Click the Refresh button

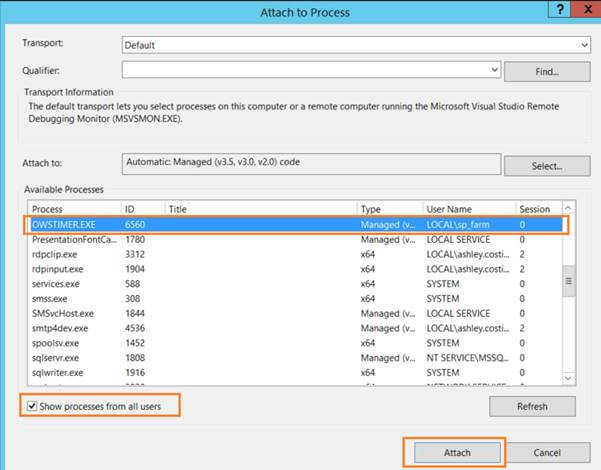pyautogui.click(x=532, y=406)
